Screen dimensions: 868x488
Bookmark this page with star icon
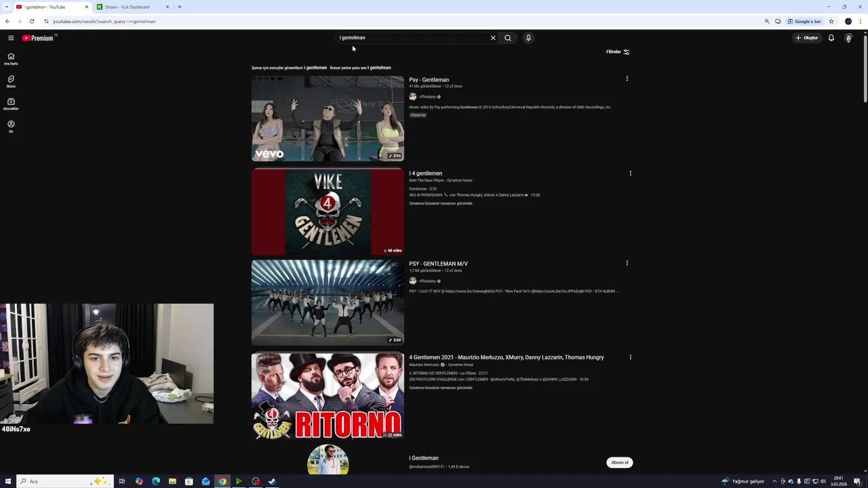(x=831, y=21)
